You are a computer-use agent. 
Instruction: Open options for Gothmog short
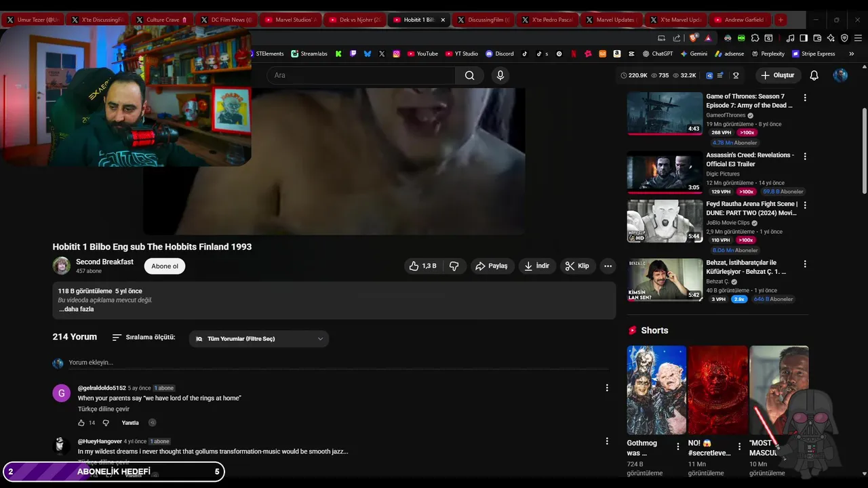(678, 447)
